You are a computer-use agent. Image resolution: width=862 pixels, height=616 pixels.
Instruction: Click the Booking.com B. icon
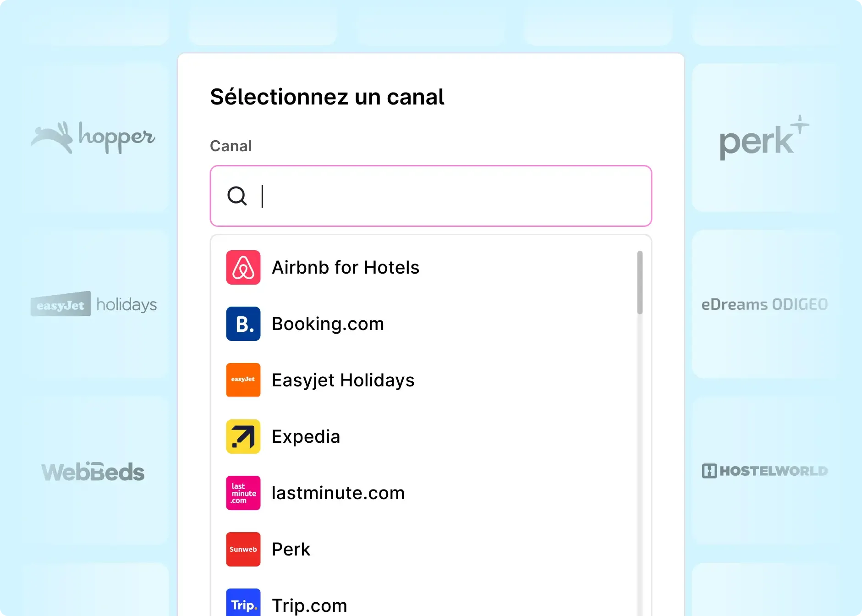pyautogui.click(x=243, y=324)
